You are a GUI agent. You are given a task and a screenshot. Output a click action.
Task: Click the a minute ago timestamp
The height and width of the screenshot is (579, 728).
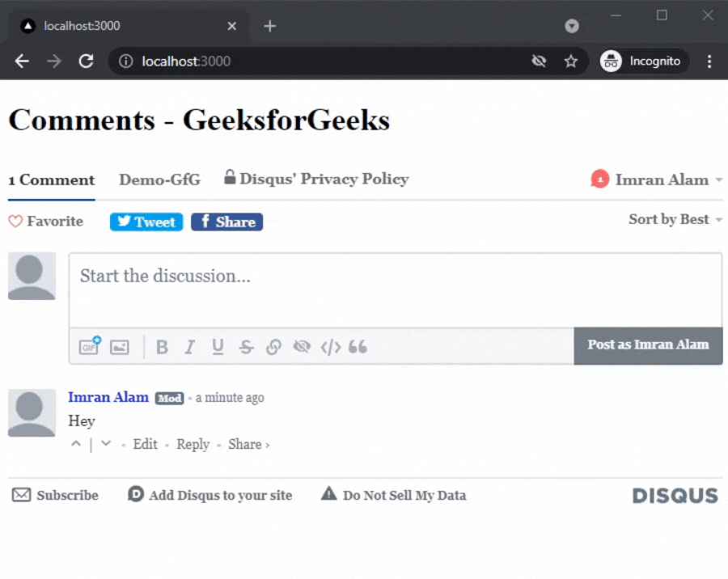pyautogui.click(x=230, y=398)
